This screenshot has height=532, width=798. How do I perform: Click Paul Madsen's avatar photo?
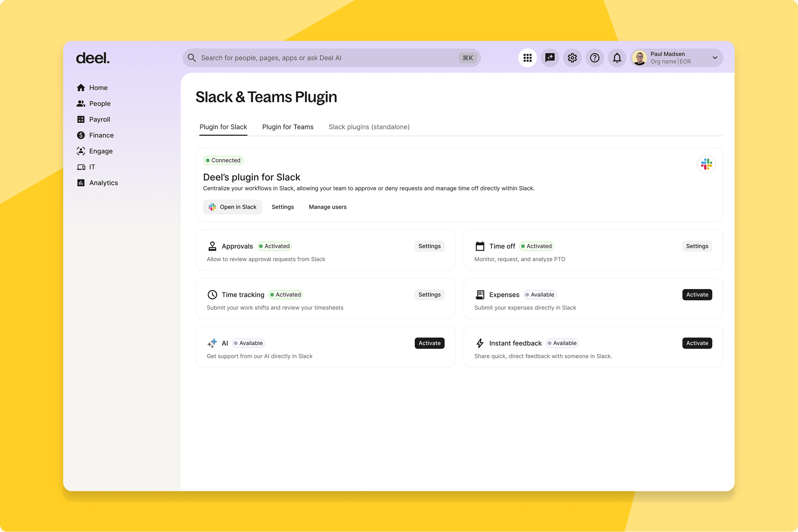click(639, 58)
